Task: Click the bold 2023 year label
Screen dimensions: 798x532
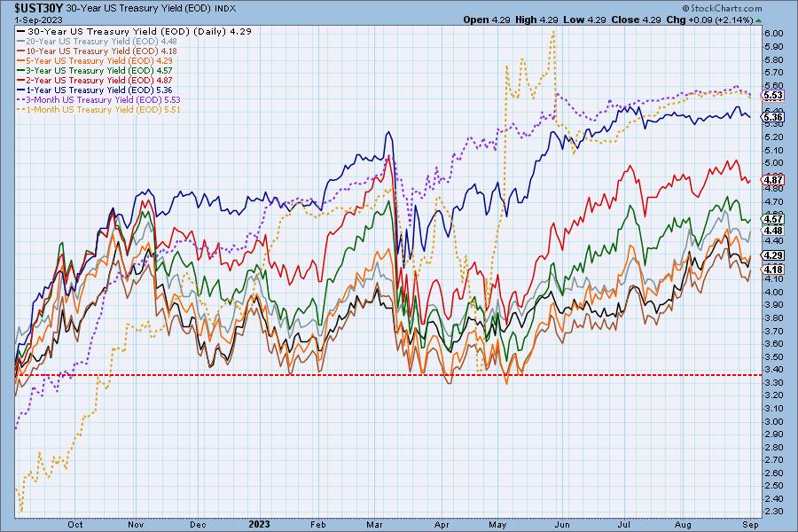Action: click(x=259, y=524)
